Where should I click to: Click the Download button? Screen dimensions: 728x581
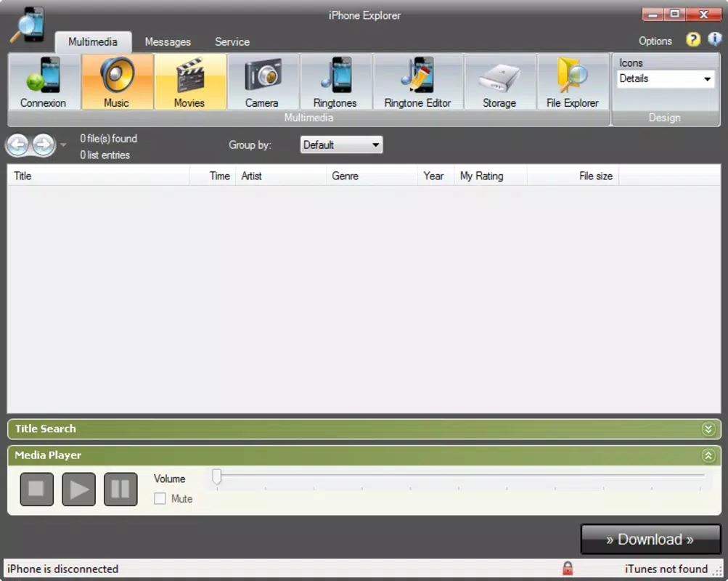coord(650,539)
